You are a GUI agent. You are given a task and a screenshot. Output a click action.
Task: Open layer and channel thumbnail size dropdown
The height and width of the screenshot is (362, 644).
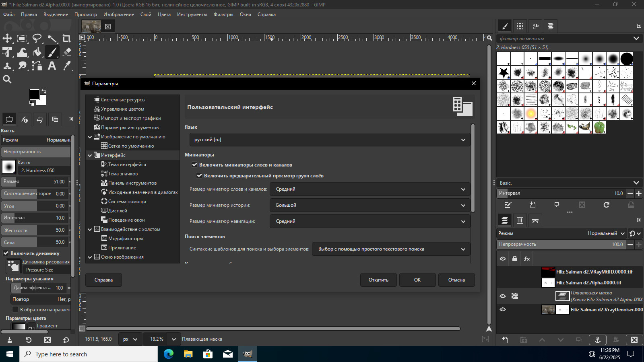[370, 189]
